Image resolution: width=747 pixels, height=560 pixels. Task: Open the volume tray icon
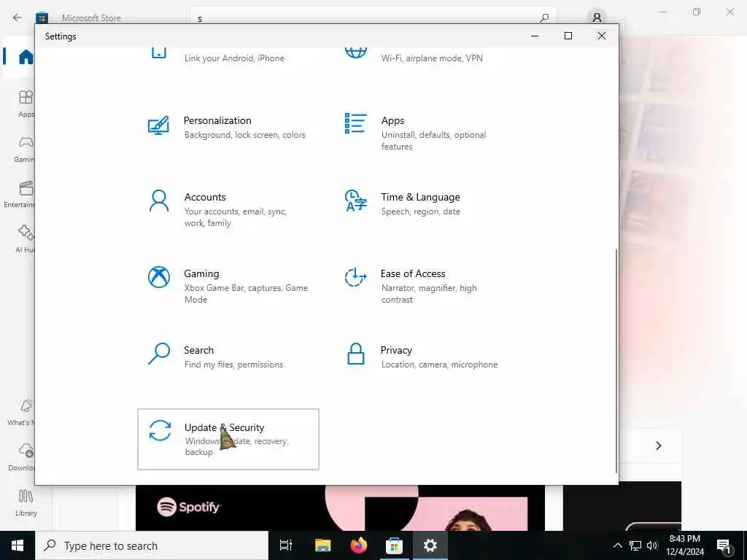click(652, 545)
